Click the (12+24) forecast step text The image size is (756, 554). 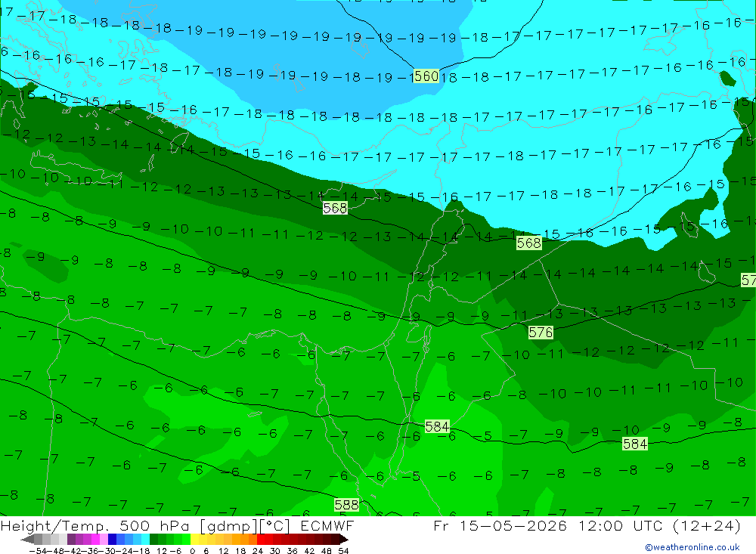click(x=706, y=526)
